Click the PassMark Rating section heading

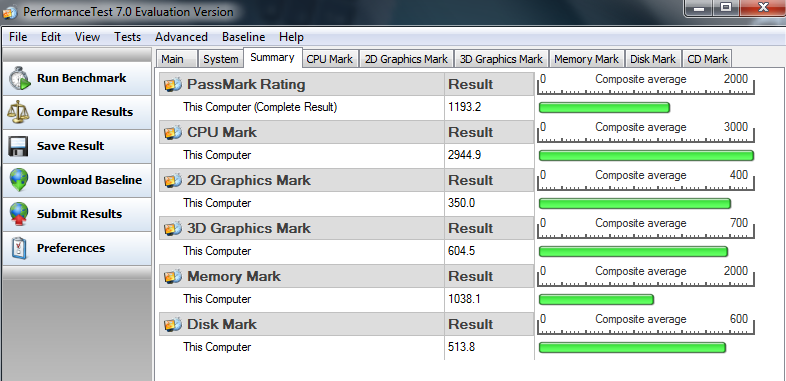point(246,85)
